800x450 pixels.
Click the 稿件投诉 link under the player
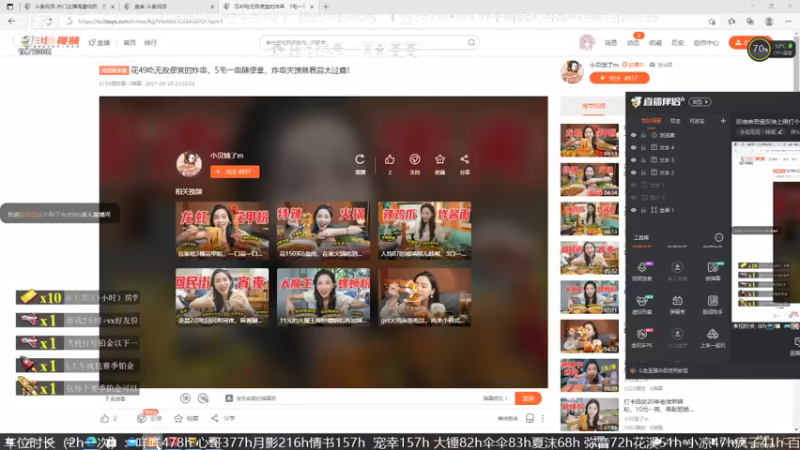(x=508, y=418)
